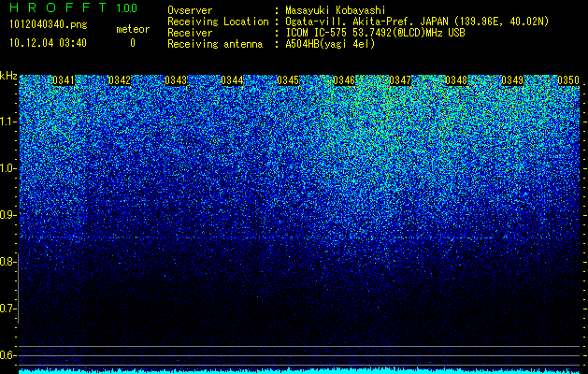Select the Receiver label
The width and height of the screenshot is (588, 374).
click(x=190, y=33)
